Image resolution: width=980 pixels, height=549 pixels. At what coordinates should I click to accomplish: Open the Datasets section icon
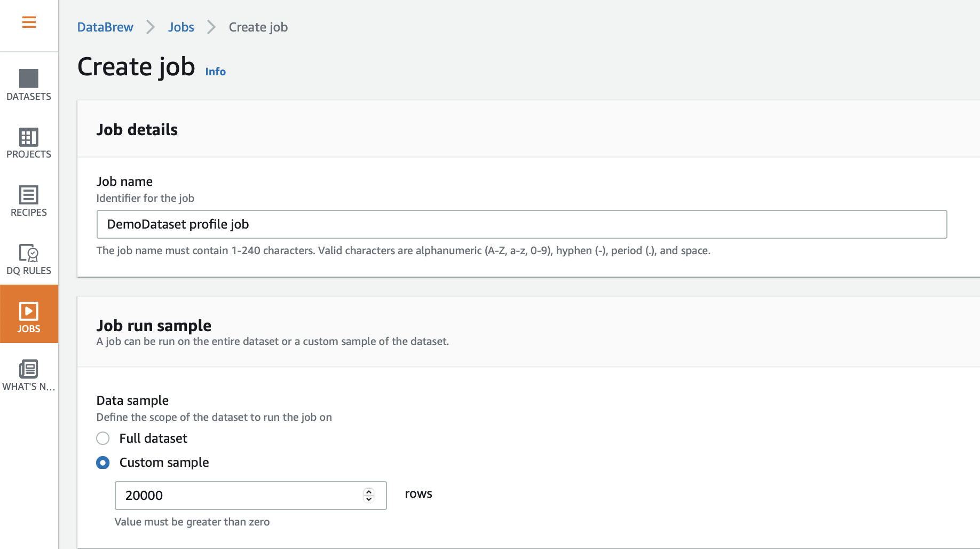pyautogui.click(x=29, y=79)
